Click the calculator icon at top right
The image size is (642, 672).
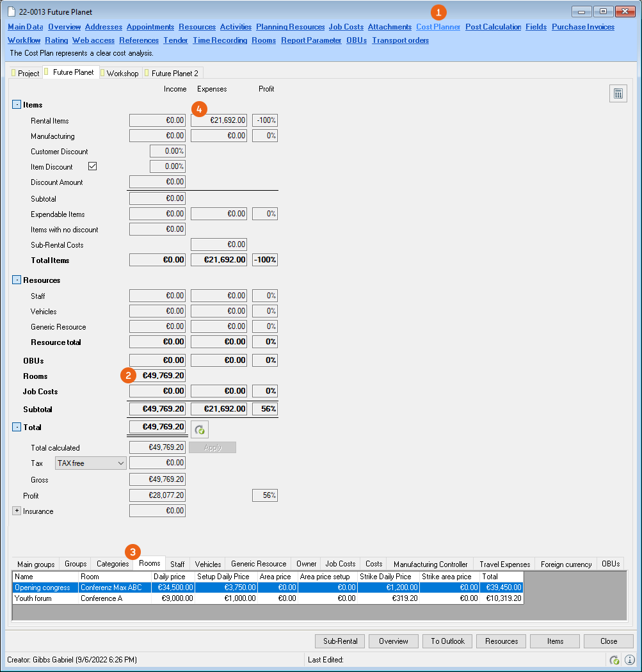click(x=618, y=93)
